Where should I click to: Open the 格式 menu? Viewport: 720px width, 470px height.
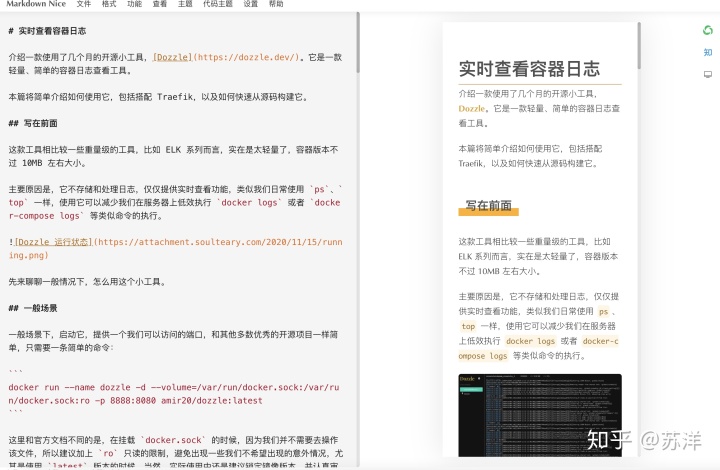click(x=109, y=4)
